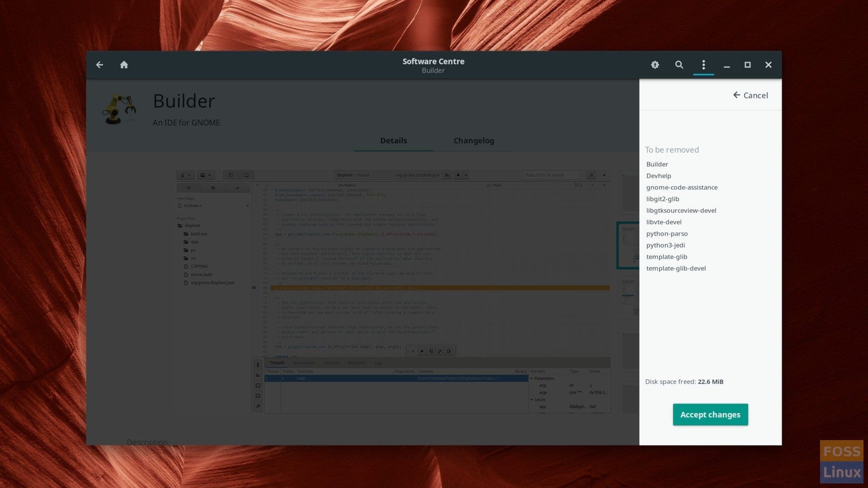This screenshot has width=868, height=488.
Task: Switch to the Changelog tab
Action: (x=473, y=141)
